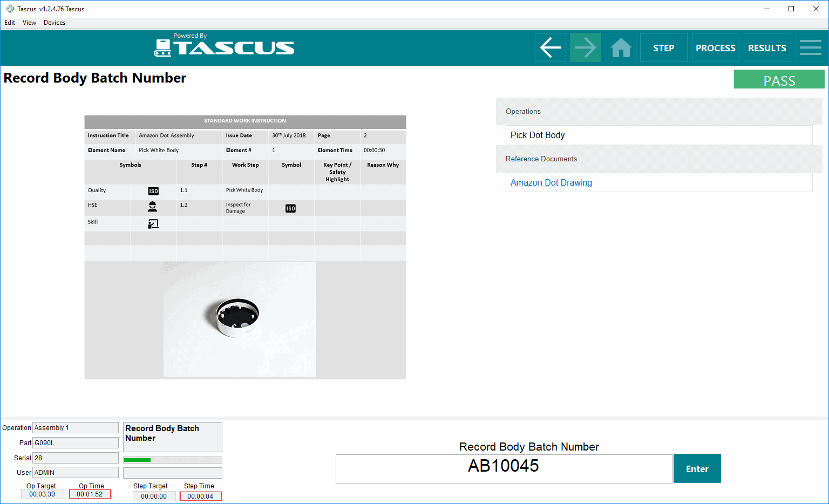The image size is (829, 504).
Task: Open the hamburger menu icon
Action: [810, 47]
